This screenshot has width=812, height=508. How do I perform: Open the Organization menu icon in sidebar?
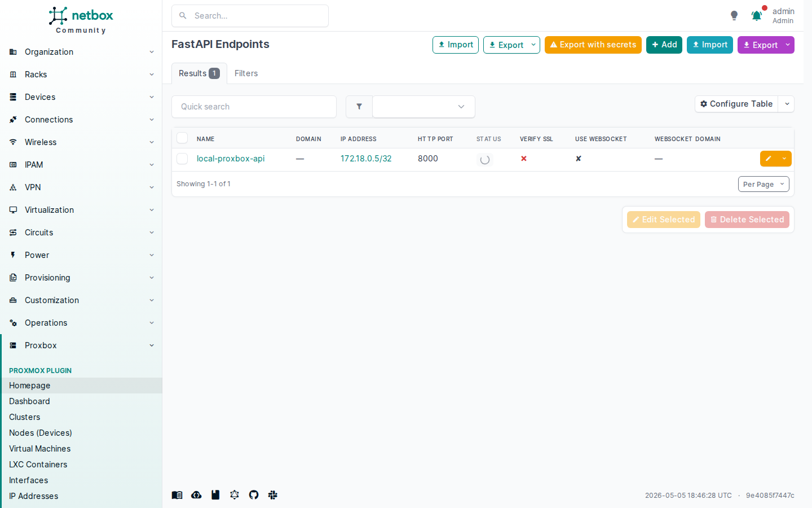[x=13, y=52]
